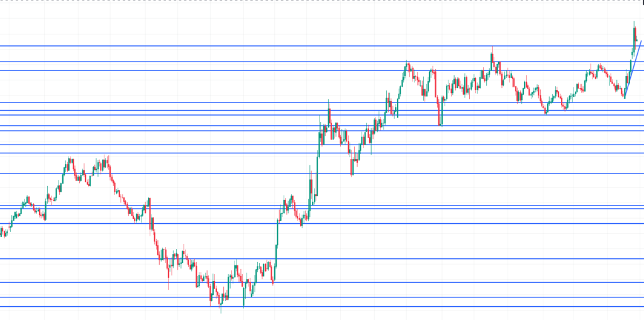
Task: Select the fourth horizontal line from bottom
Action: click(314, 258)
